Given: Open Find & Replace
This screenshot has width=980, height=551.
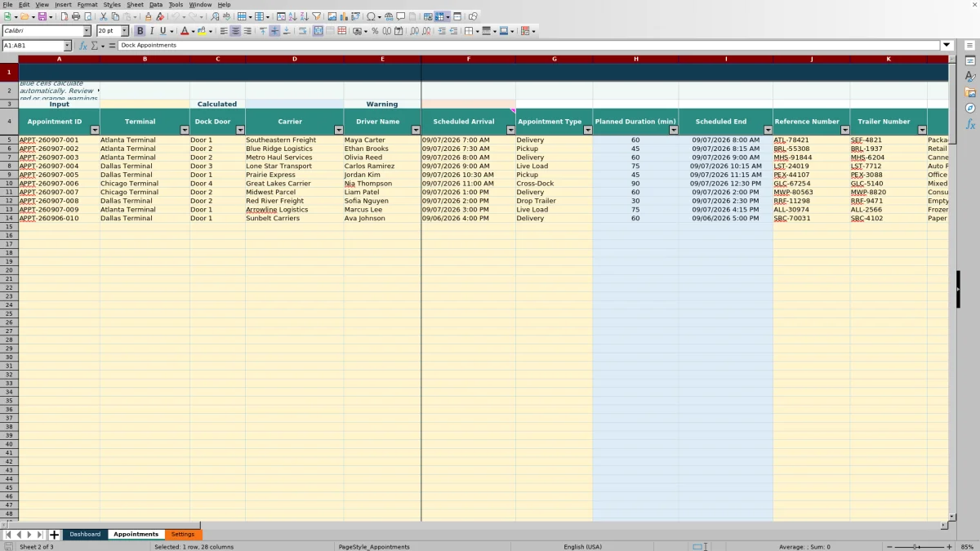Looking at the screenshot, I should pos(215,16).
